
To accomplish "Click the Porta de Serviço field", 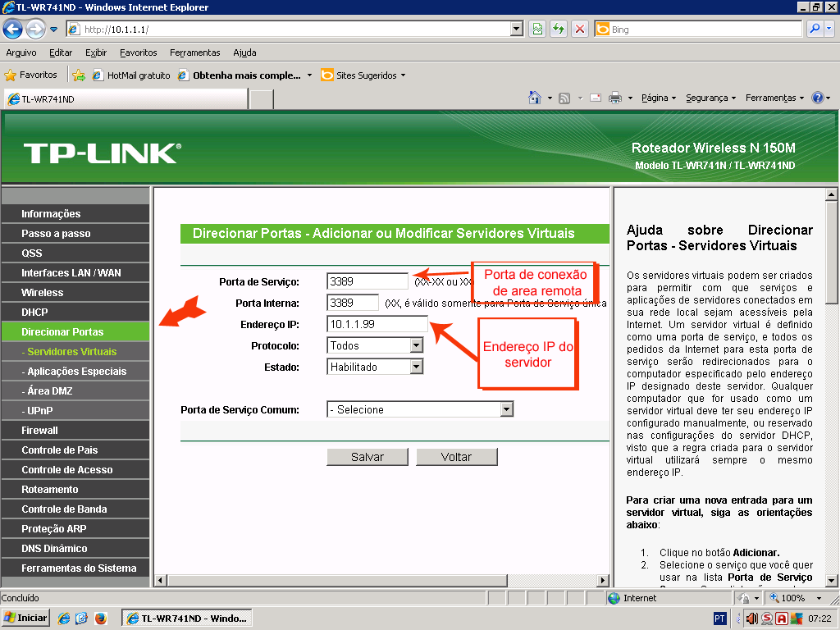I will (367, 281).
